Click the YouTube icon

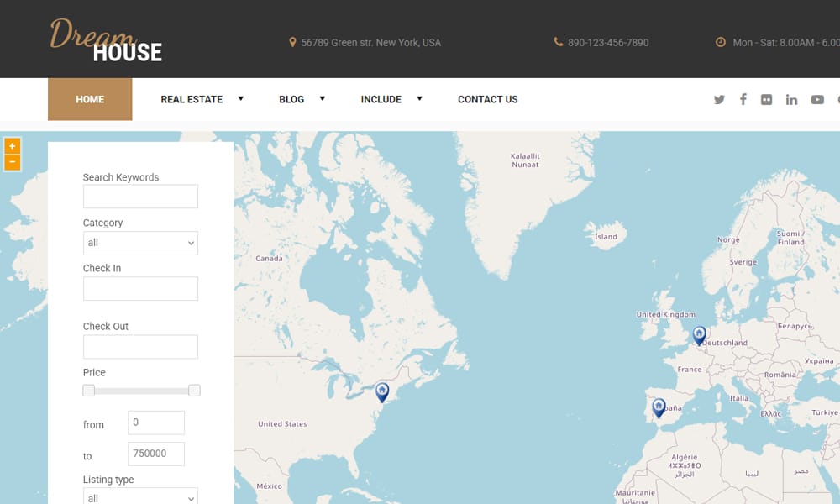[x=817, y=99]
